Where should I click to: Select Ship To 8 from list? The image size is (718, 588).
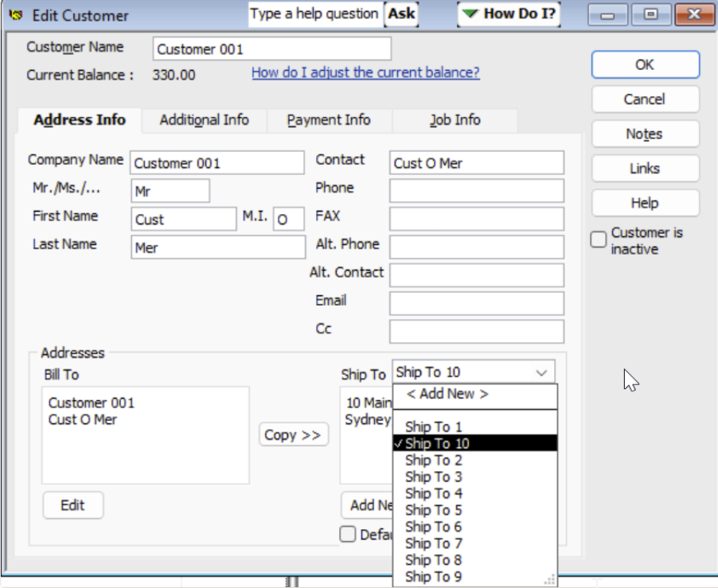(x=475, y=559)
